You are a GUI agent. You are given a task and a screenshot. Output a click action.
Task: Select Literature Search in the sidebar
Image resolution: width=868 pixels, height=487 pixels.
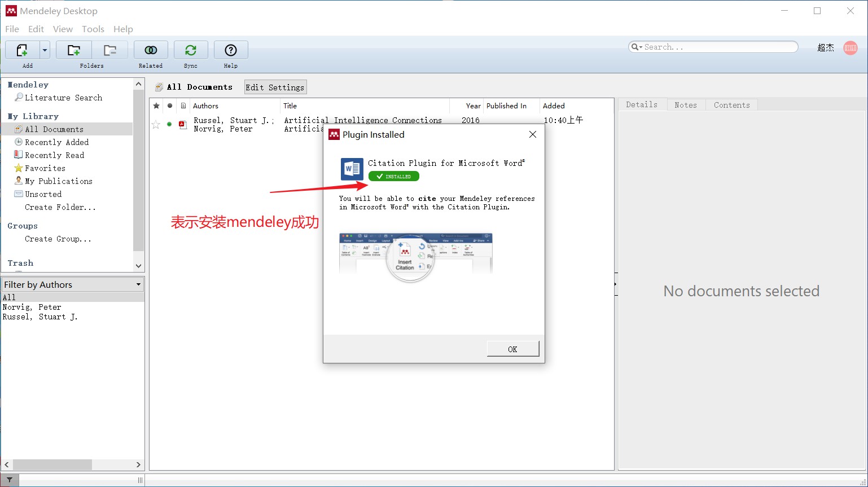[x=64, y=98]
